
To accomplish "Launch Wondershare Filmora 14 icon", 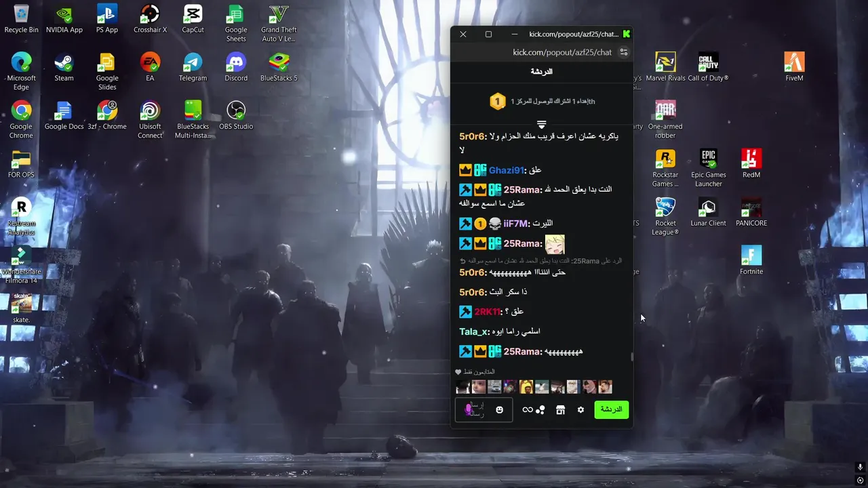I will coord(21,265).
